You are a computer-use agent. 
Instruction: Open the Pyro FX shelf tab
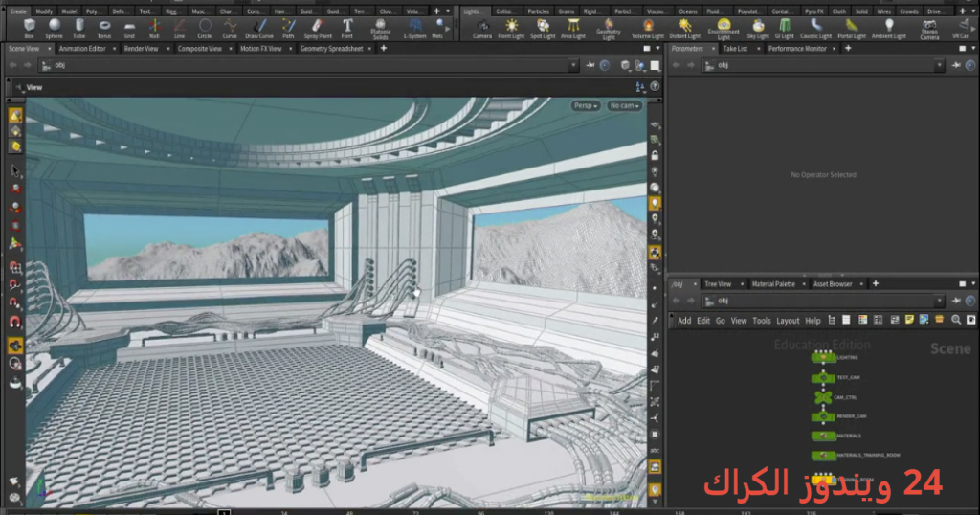pyautogui.click(x=813, y=11)
